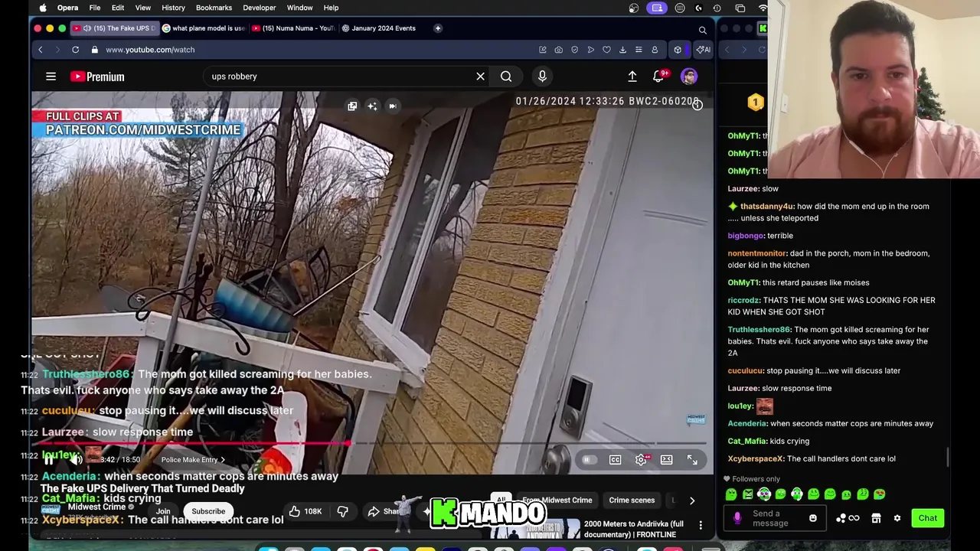Switch to 'what plane model is use' tab
This screenshot has width=980, height=551.
pyautogui.click(x=204, y=28)
